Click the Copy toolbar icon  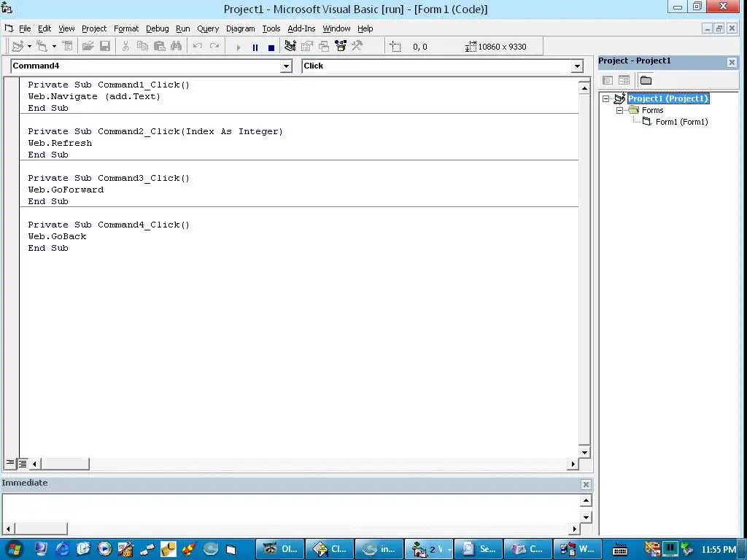[142, 46]
